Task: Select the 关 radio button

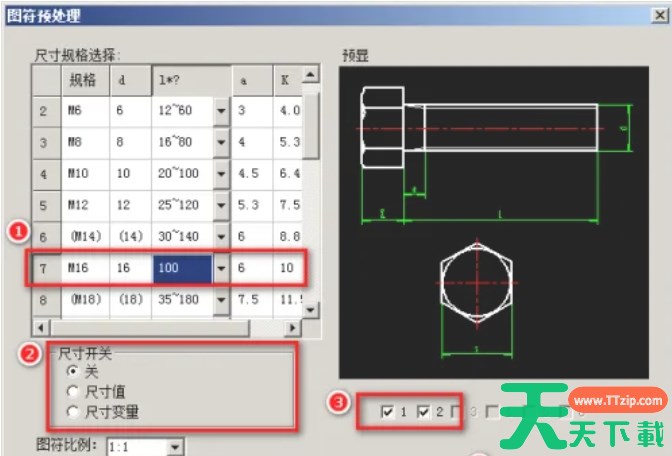Action: click(x=73, y=371)
